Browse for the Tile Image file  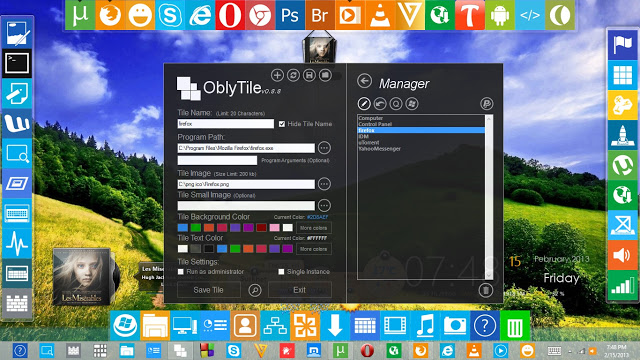(324, 184)
